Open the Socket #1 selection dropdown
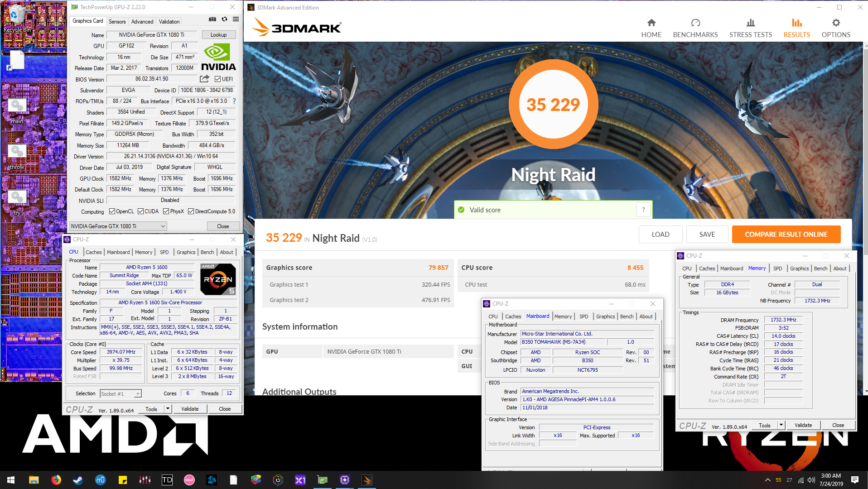This screenshot has width=868, height=489. (121, 393)
